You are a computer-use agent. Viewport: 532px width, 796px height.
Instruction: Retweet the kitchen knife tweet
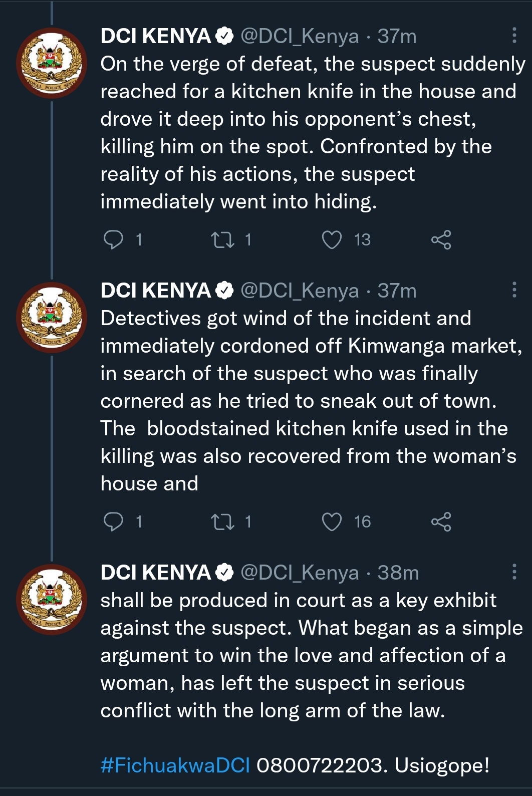click(222, 240)
